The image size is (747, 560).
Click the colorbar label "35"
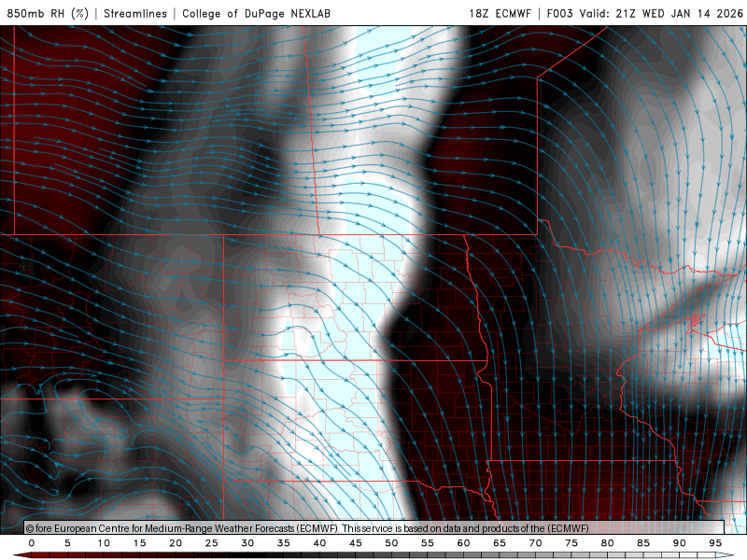click(284, 543)
